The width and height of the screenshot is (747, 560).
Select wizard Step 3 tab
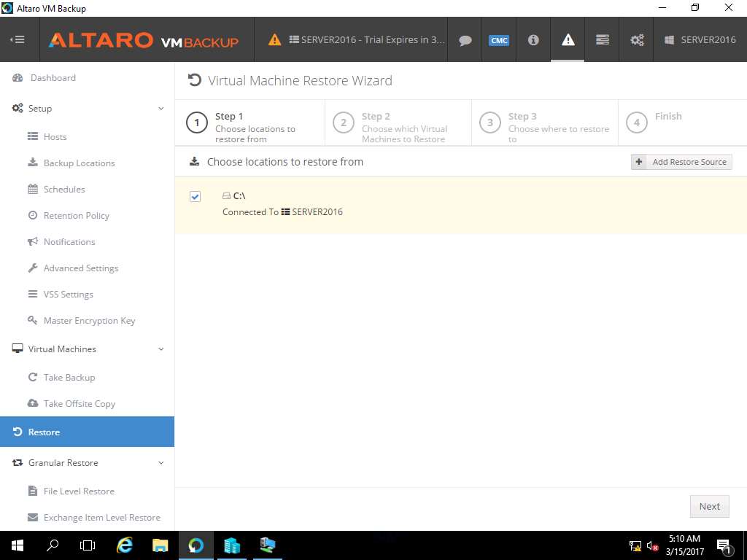pyautogui.click(x=544, y=122)
